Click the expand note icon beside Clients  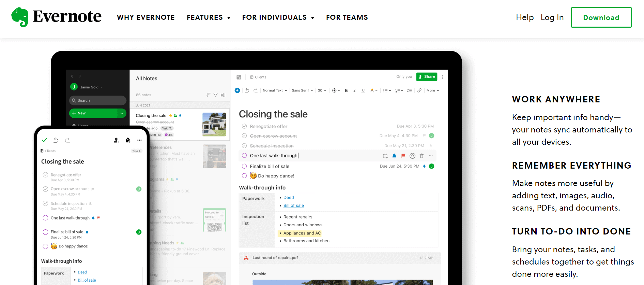pyautogui.click(x=239, y=77)
